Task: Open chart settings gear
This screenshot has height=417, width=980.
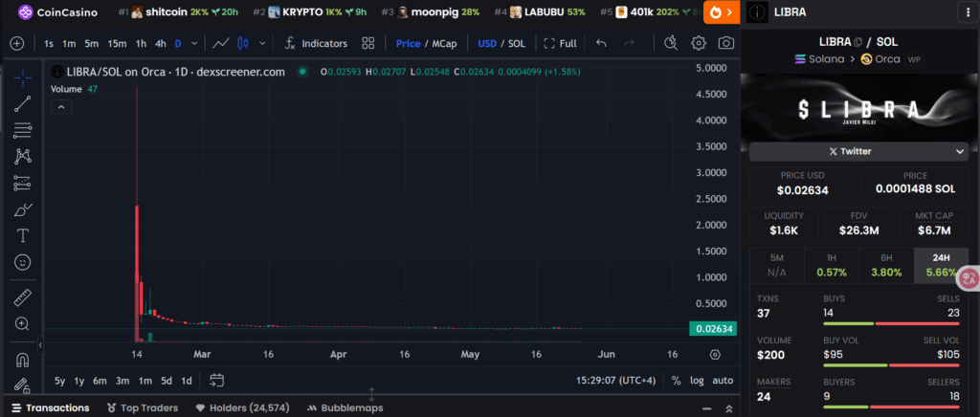Action: (x=699, y=44)
